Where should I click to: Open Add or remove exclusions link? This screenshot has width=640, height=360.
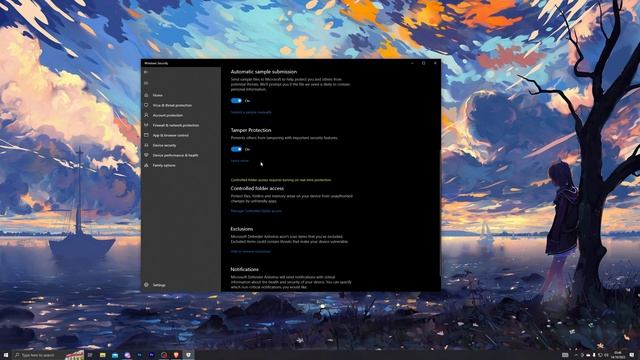(x=251, y=251)
